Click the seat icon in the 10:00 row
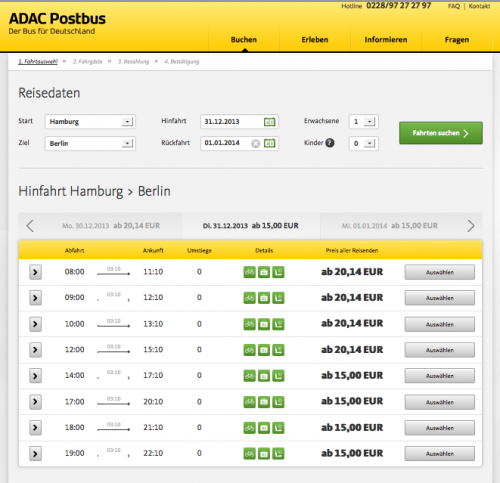Viewport: 500px width, 483px height. (278, 324)
